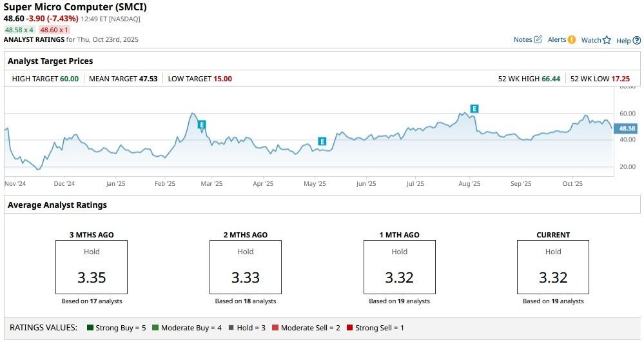Click the Watch star icon
Viewport: 644px width, 342px height.
pyautogui.click(x=607, y=40)
